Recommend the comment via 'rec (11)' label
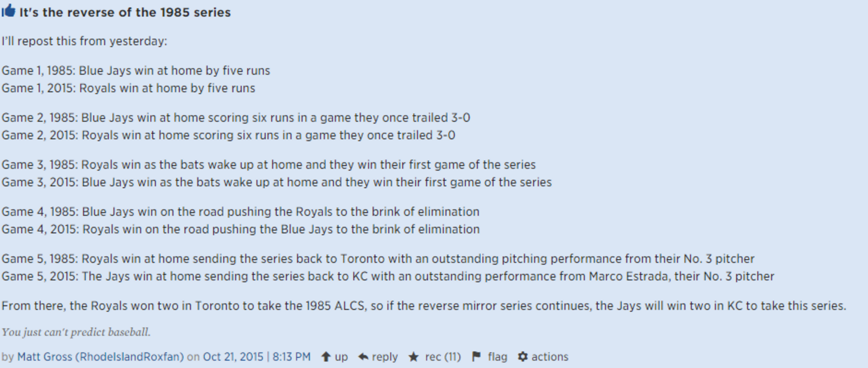The height and width of the screenshot is (368, 868). tap(443, 356)
